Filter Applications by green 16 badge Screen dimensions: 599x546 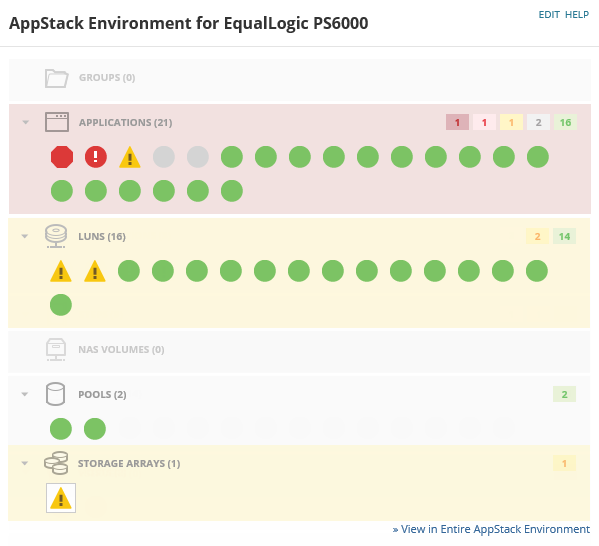pyautogui.click(x=565, y=122)
